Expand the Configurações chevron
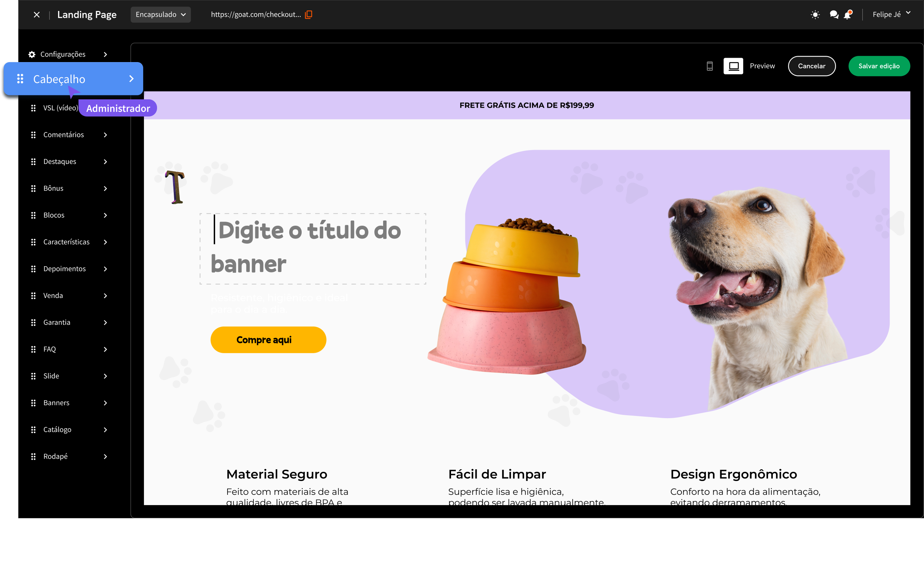Screen dimensions: 924x577 tap(105, 54)
